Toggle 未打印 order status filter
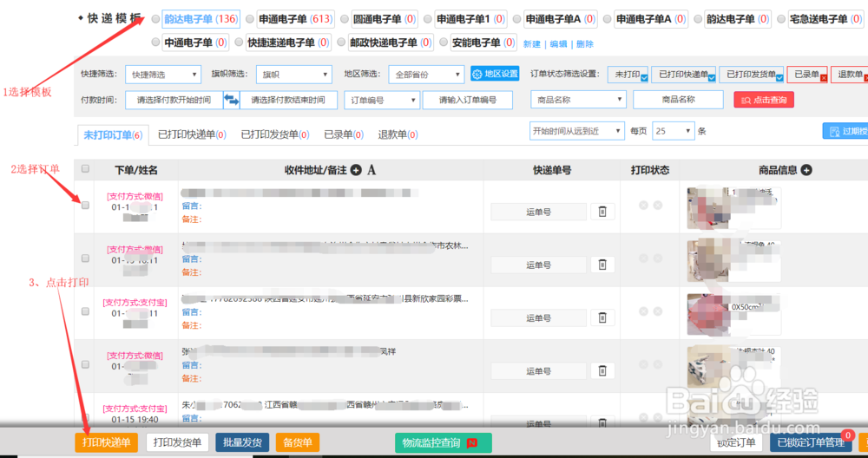This screenshot has width=868, height=458. tap(628, 74)
